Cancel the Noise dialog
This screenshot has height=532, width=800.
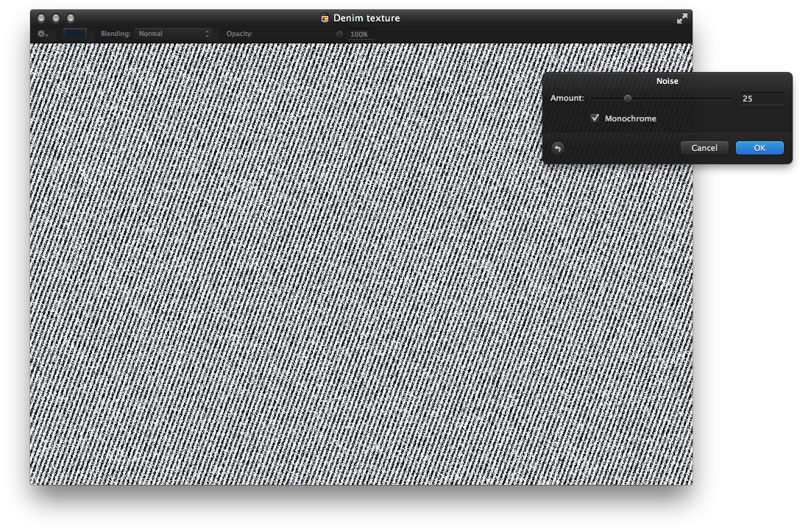coord(704,147)
